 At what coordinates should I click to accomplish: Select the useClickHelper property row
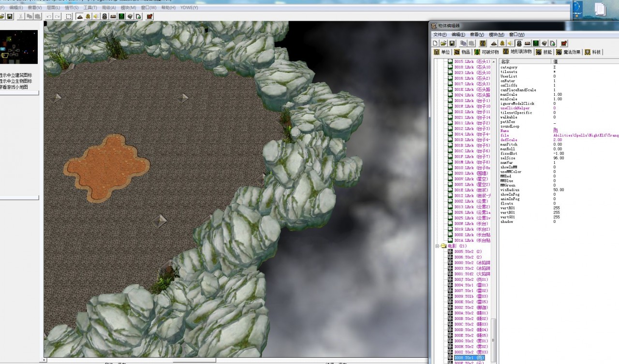click(x=559, y=108)
